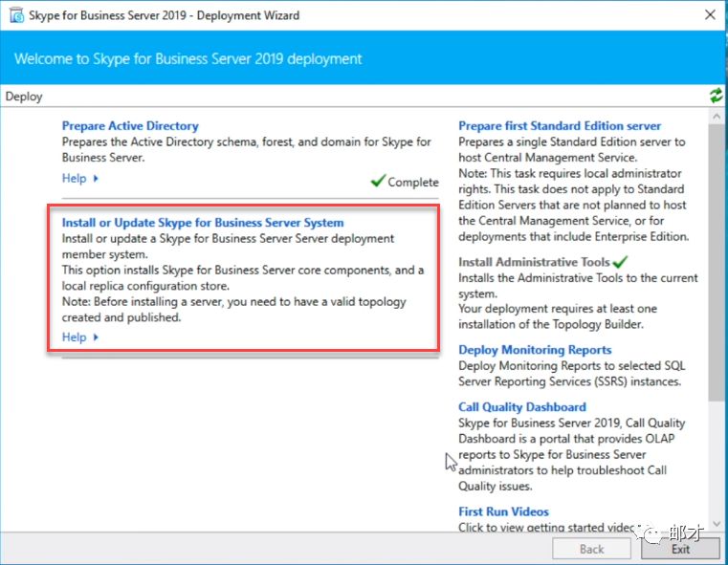
Task: Open Call Quality Dashboard link
Action: click(521, 406)
